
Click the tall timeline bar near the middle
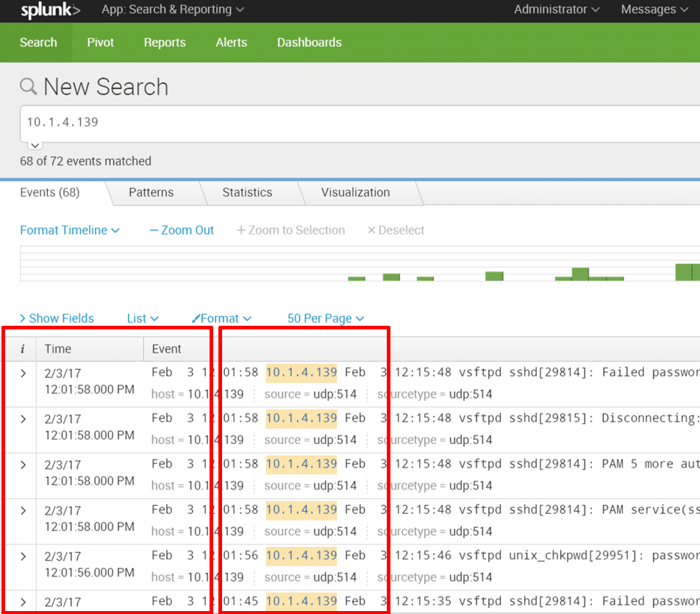click(580, 274)
